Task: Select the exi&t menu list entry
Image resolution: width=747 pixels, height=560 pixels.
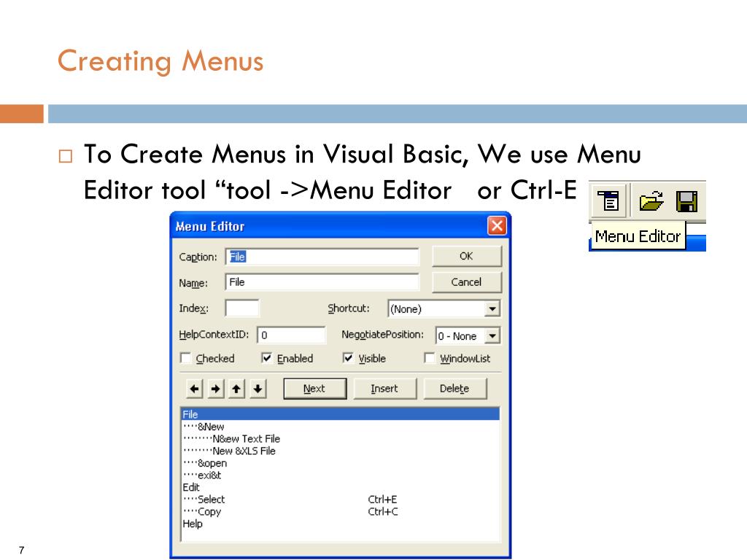Action: coord(341,475)
